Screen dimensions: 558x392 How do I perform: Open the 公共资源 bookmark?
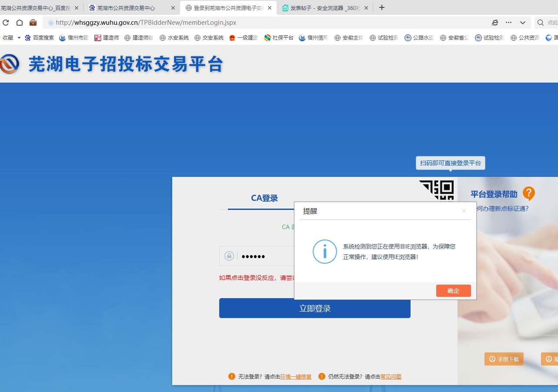[x=525, y=38]
